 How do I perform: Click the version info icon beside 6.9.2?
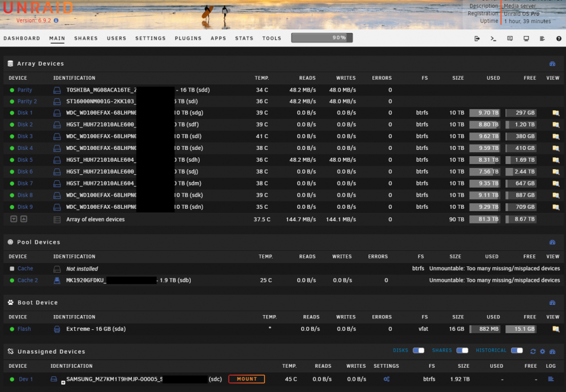point(56,20)
